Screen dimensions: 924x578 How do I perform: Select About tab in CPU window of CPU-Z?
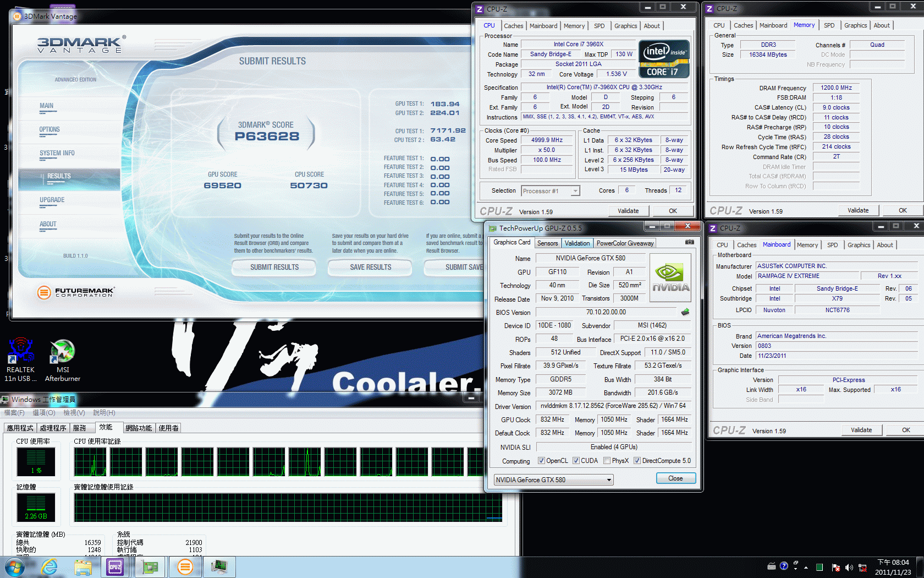652,26
